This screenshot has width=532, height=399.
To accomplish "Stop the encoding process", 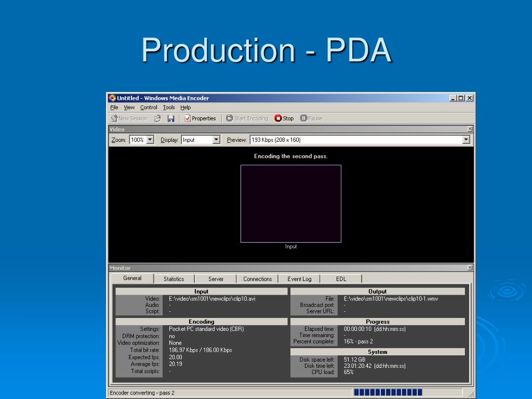I will coord(284,118).
